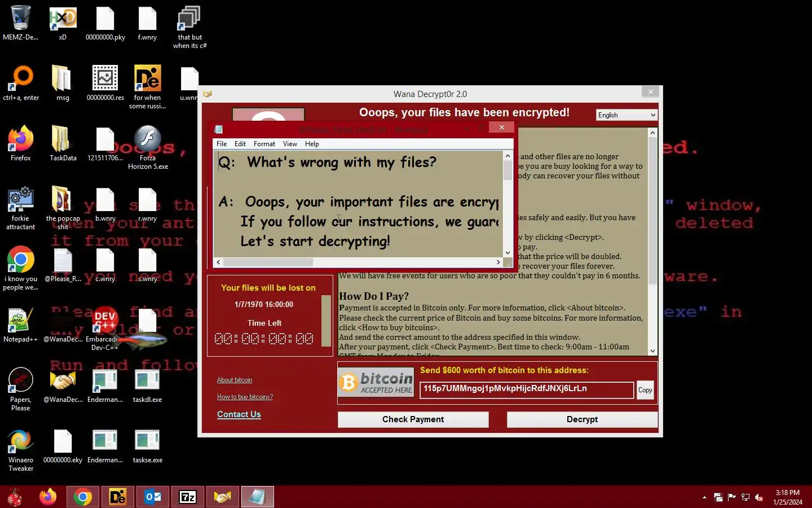Switch to the Notepad taskbar button
812x508 pixels.
258,497
